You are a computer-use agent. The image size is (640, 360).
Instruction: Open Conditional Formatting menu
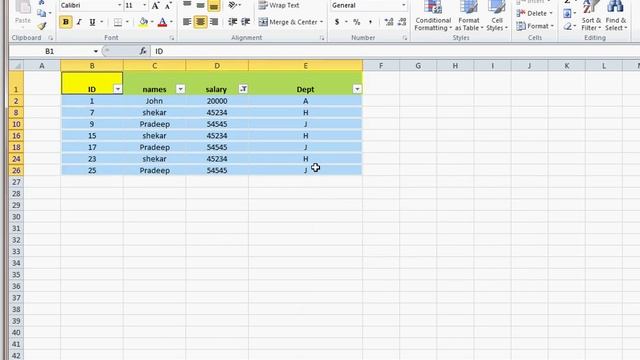point(433,16)
